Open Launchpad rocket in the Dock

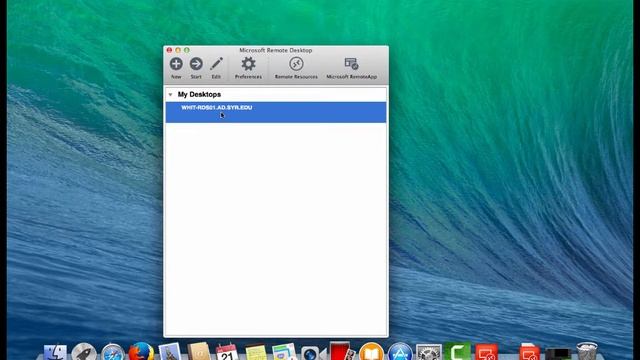coord(84,352)
